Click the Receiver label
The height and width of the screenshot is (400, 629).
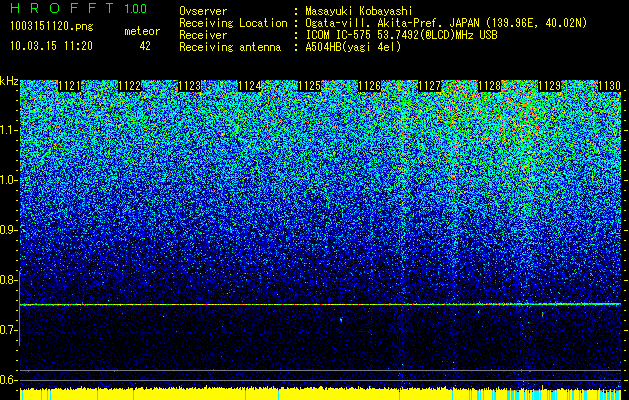203,35
